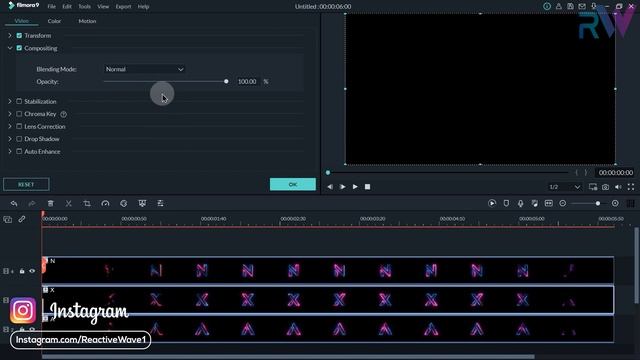This screenshot has width=640, height=360.
Task: Open the Edit sliders icon
Action: [x=160, y=203]
